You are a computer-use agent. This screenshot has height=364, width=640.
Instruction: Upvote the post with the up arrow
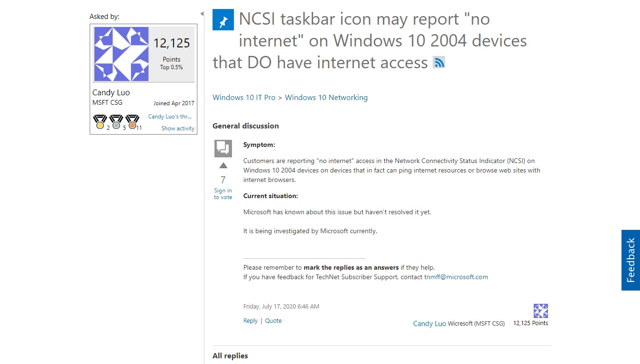(x=223, y=166)
